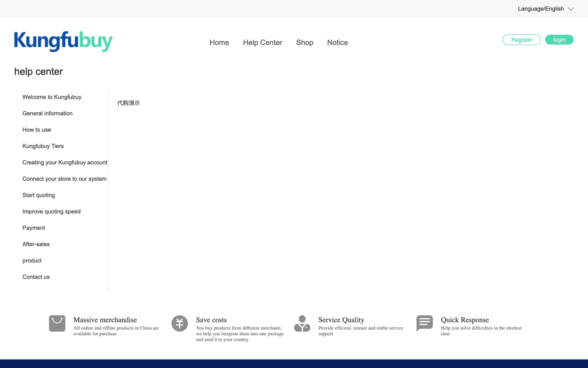Viewport: 588px width, 368px height.
Task: Click the help center page heading
Action: tap(38, 72)
